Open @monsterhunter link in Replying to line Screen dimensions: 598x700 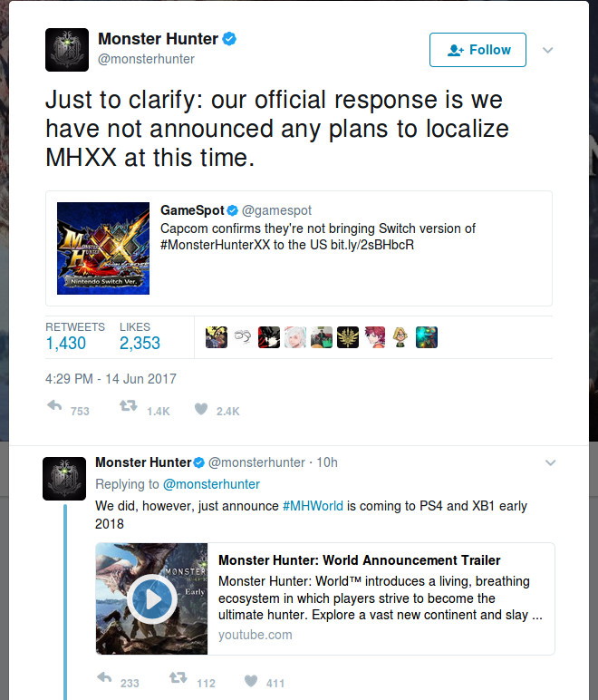click(x=211, y=484)
